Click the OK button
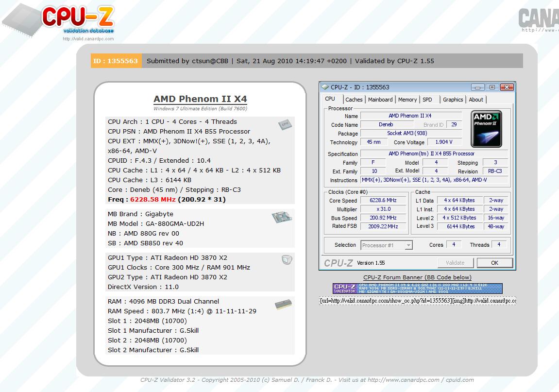This screenshot has height=392, width=559. pyautogui.click(x=494, y=263)
